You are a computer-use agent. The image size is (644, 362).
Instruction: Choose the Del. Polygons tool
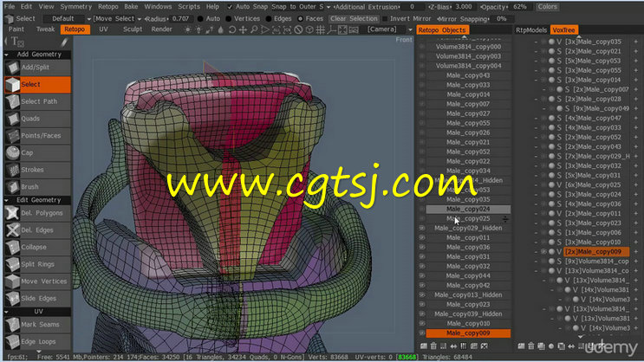(x=37, y=213)
